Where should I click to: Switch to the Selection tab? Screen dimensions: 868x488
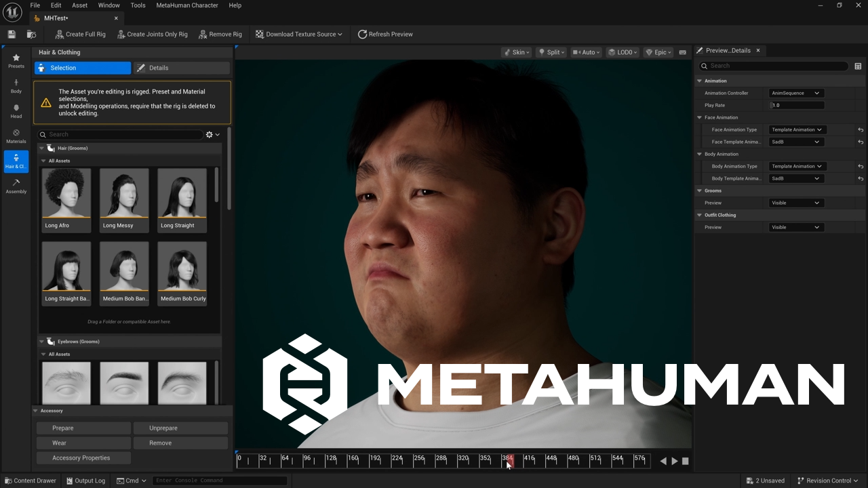pyautogui.click(x=83, y=68)
